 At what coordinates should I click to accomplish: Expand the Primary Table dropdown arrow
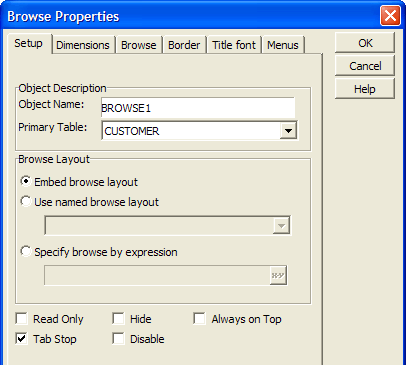288,131
